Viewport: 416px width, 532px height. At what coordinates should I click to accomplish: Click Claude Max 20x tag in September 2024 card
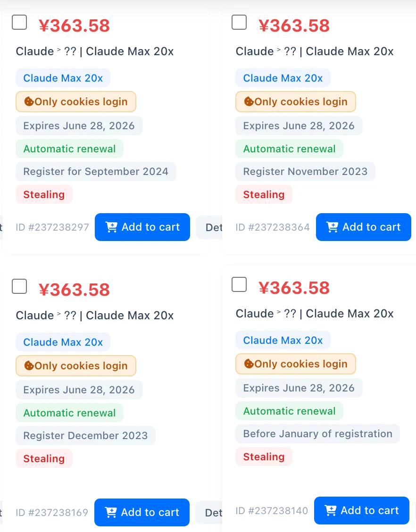click(63, 78)
